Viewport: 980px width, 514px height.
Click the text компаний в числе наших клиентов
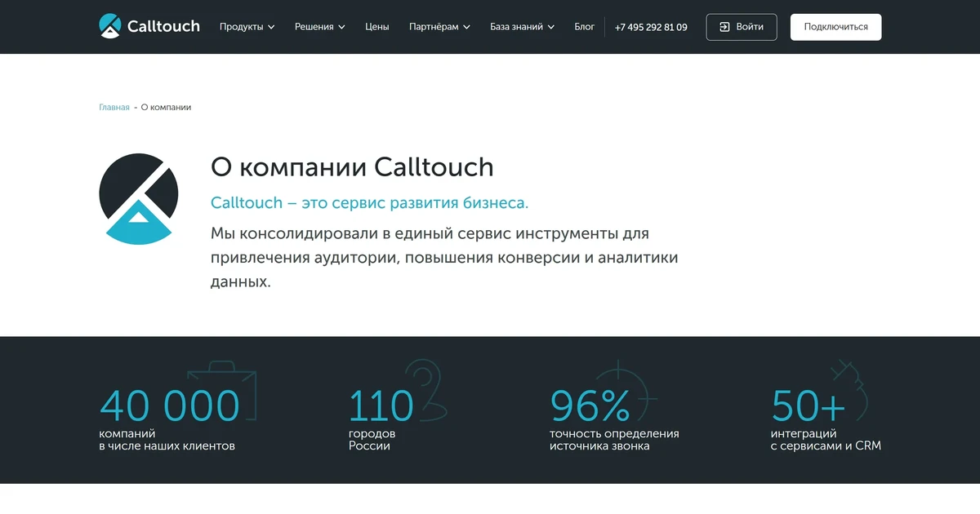[x=167, y=440]
